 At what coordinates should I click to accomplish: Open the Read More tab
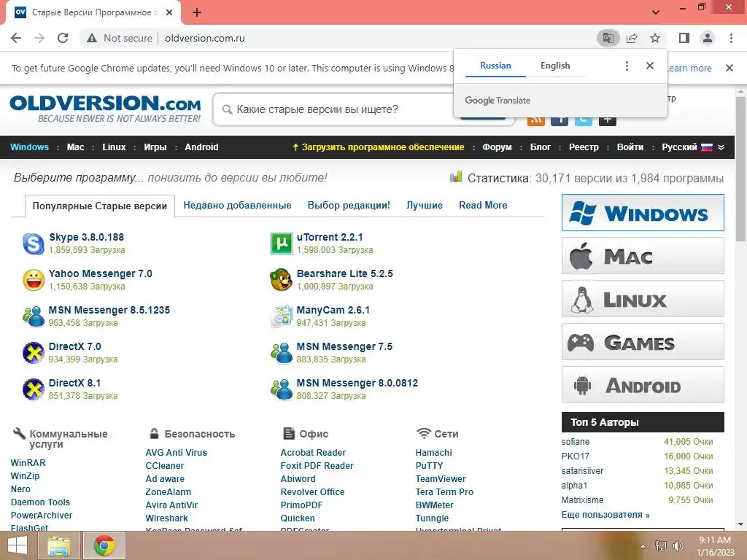pyautogui.click(x=483, y=205)
